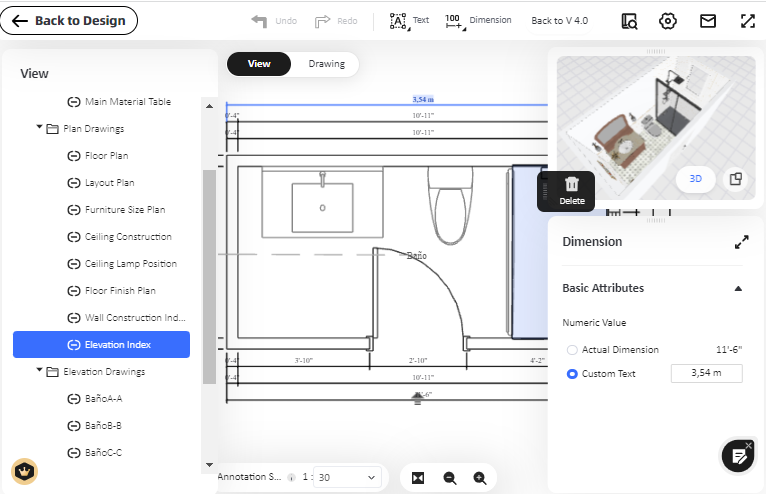Switch to the Drawing tab
Viewport: 766px width, 494px height.
326,64
